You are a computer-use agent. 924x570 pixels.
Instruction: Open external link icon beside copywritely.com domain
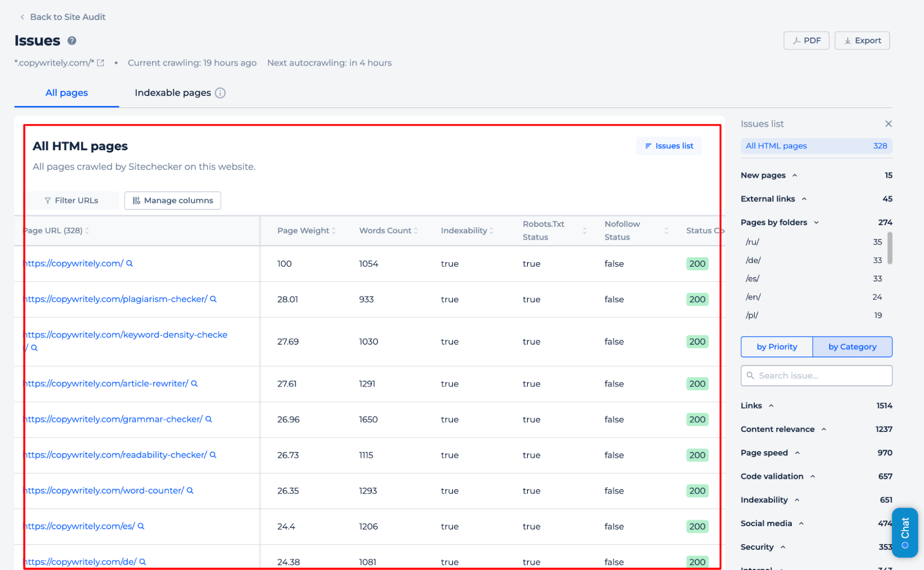[x=100, y=63]
